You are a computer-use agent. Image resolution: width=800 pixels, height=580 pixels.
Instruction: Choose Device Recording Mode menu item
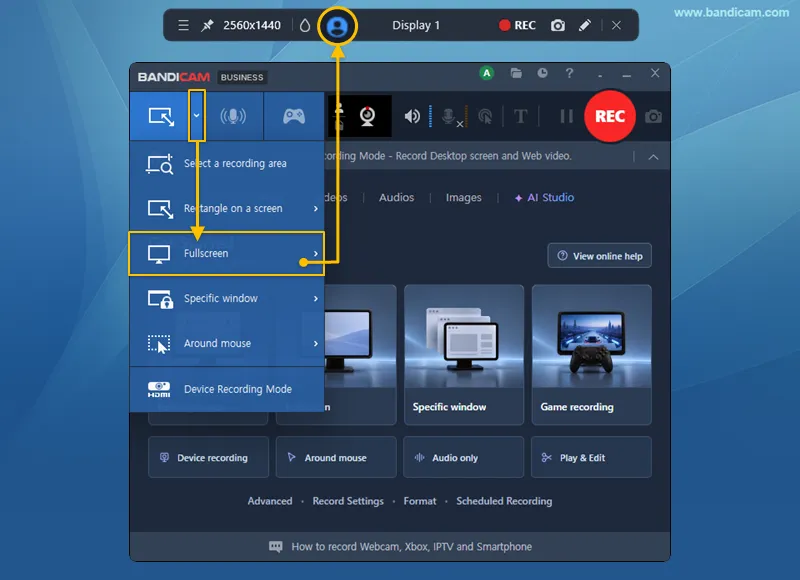pyautogui.click(x=227, y=389)
